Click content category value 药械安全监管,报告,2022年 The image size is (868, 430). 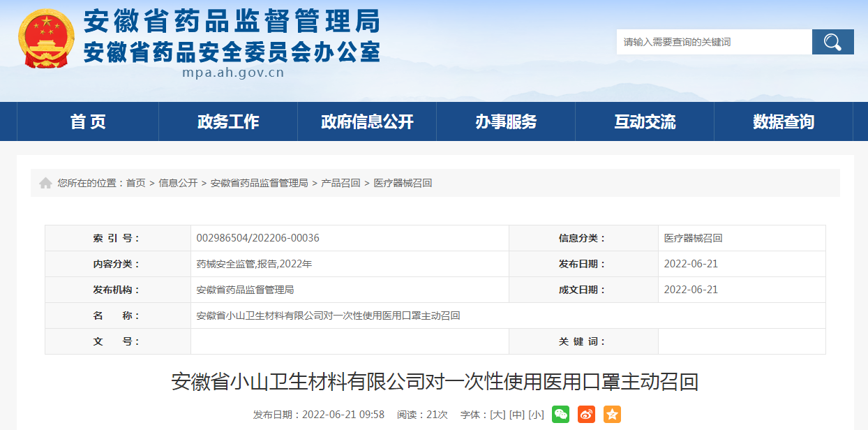point(255,264)
